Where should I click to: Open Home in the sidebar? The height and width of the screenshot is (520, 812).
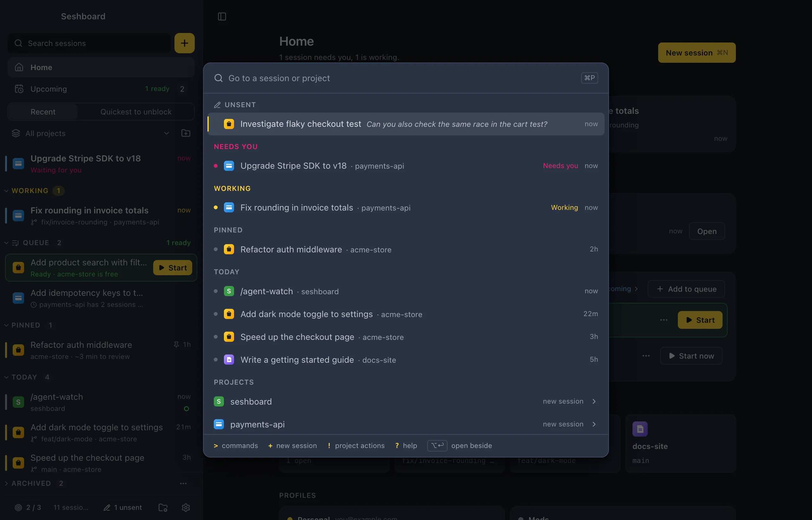tap(101, 67)
